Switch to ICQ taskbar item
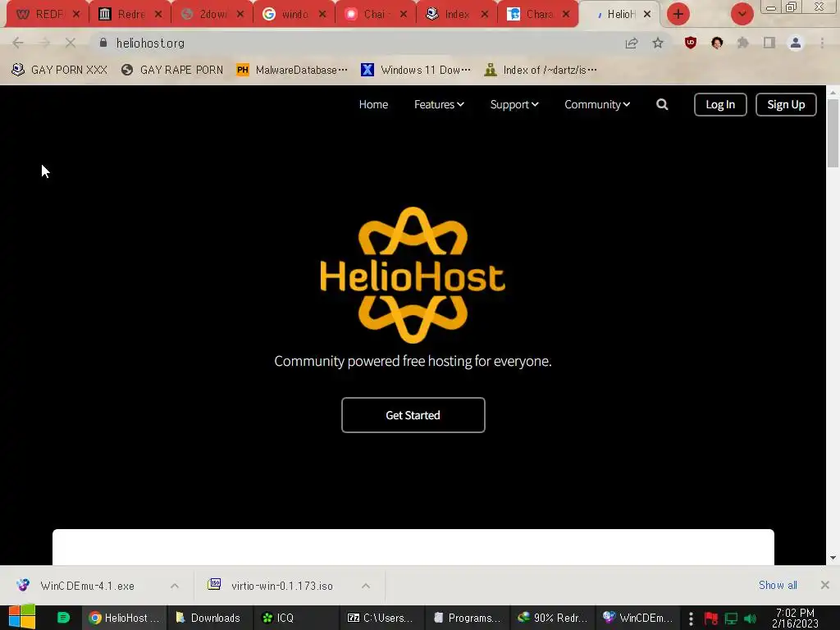This screenshot has width=840, height=630. point(294,618)
